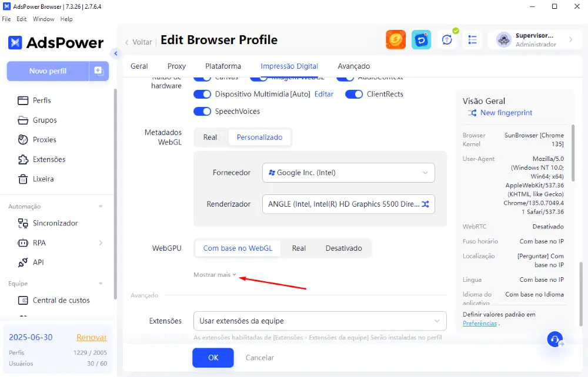The width and height of the screenshot is (588, 377).
Task: Open the orange coin rewards icon
Action: click(x=396, y=40)
